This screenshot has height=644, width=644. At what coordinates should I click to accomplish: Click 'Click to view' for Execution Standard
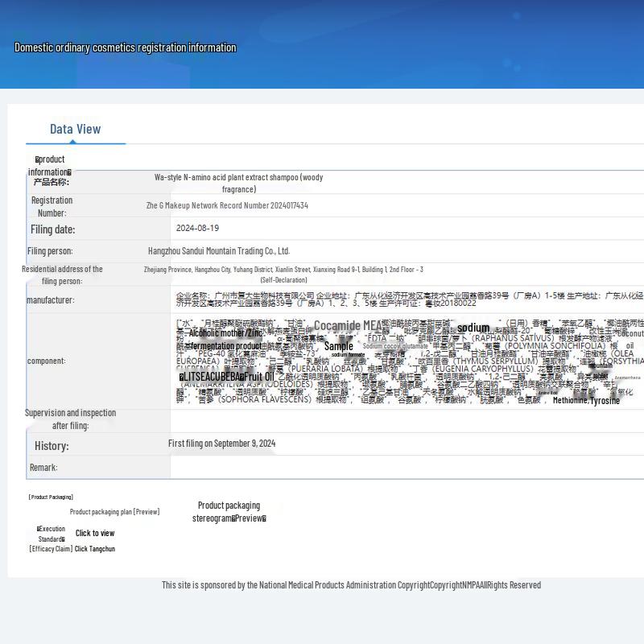coord(95,533)
